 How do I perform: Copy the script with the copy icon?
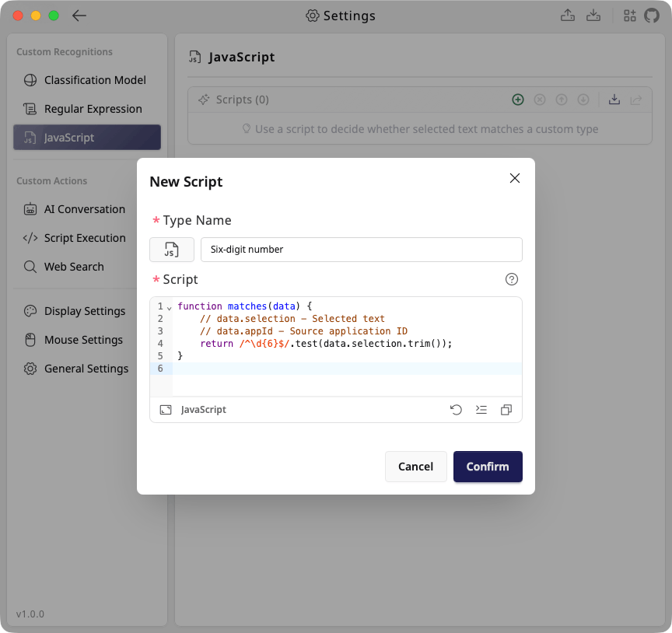[x=506, y=410]
